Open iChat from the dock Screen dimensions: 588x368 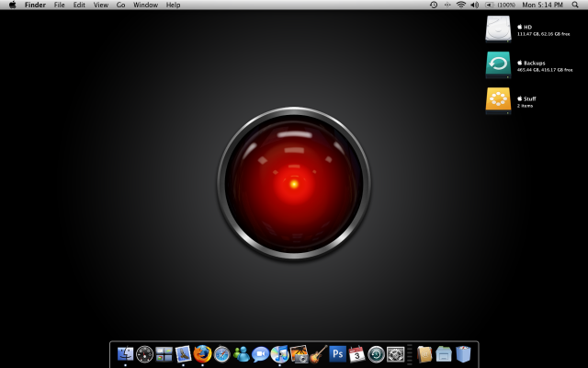(x=260, y=354)
